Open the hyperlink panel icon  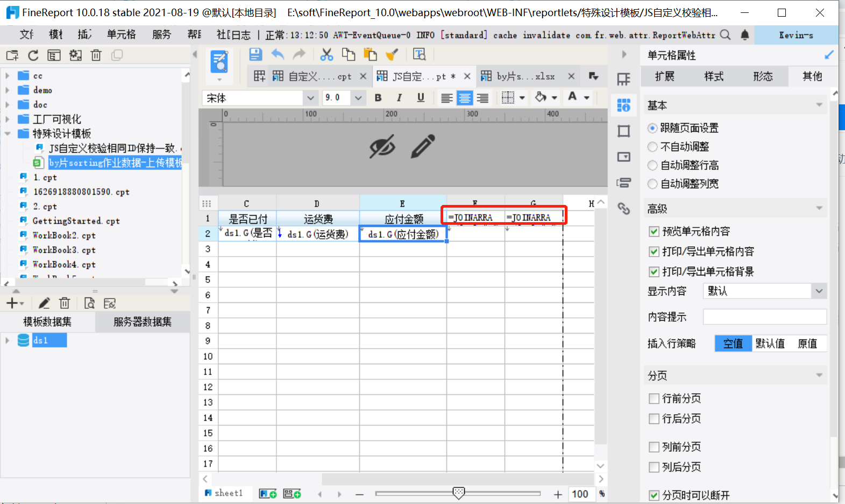[x=623, y=208]
